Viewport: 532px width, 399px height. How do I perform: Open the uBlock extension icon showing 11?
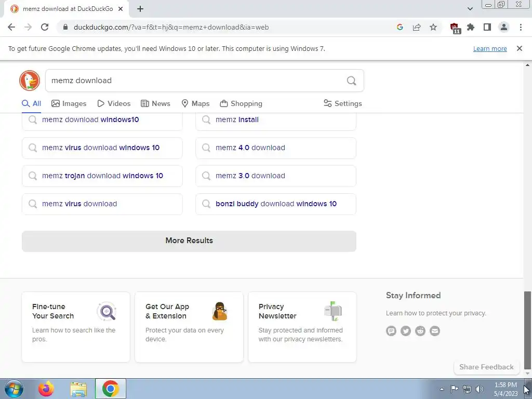pyautogui.click(x=455, y=28)
